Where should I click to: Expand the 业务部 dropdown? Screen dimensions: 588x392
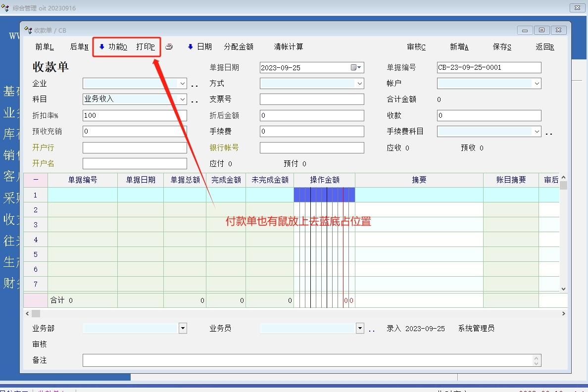pyautogui.click(x=183, y=328)
